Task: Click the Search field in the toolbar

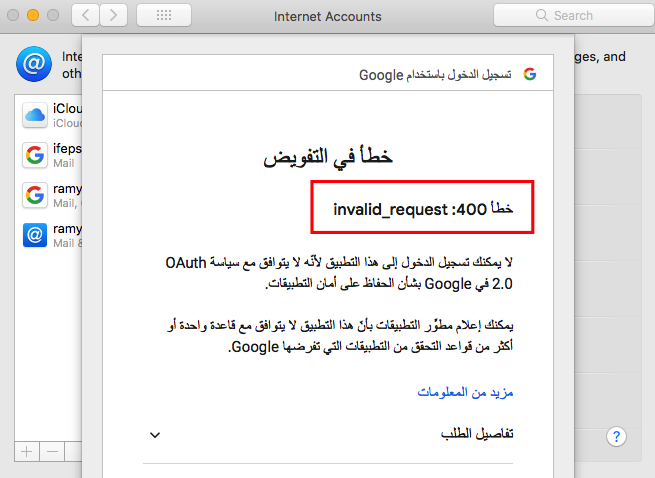Action: pos(574,15)
